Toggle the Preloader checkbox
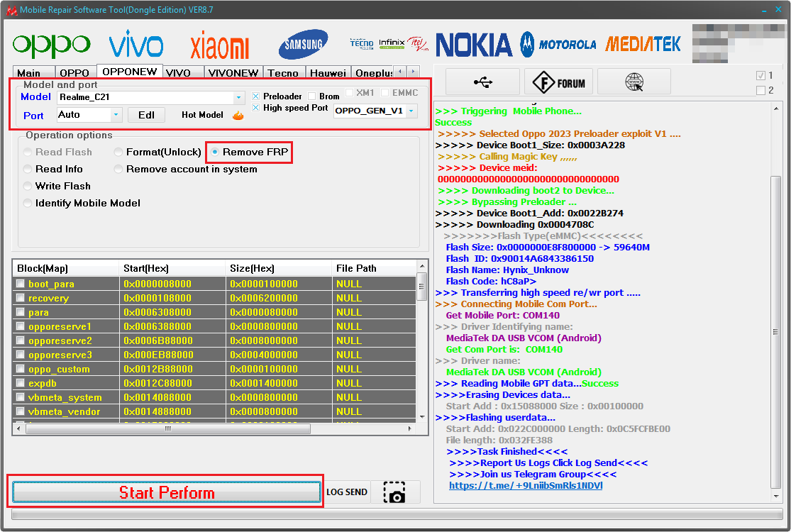Viewport: 791px width, 532px height. pos(256,96)
